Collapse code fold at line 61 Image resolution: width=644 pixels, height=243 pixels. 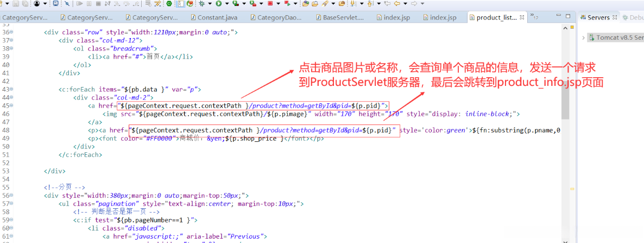coord(11,236)
